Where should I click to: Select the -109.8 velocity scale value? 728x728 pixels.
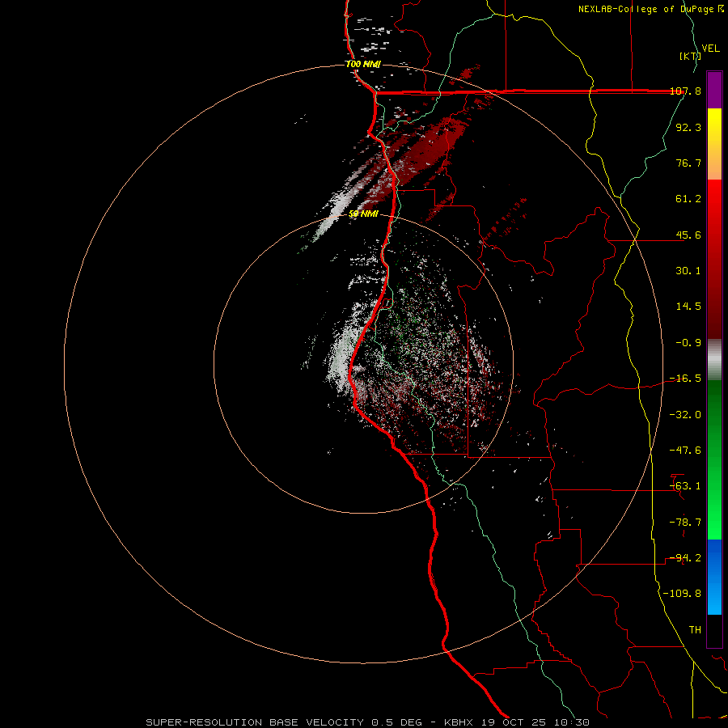click(682, 594)
